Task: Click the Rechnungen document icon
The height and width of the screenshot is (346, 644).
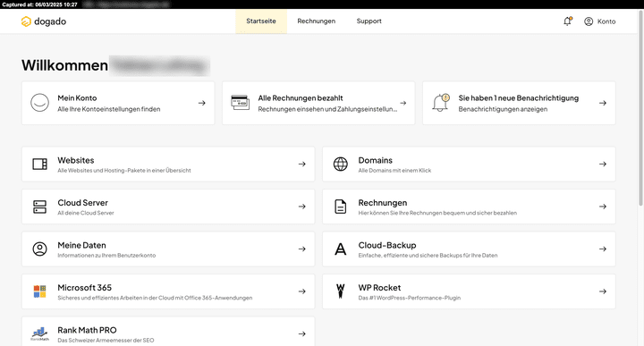Action: coord(341,207)
